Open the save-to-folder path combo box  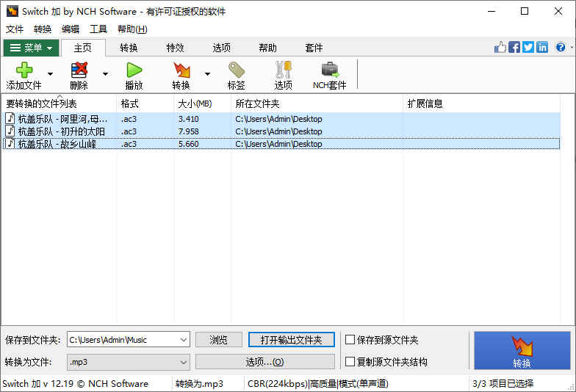(128, 340)
